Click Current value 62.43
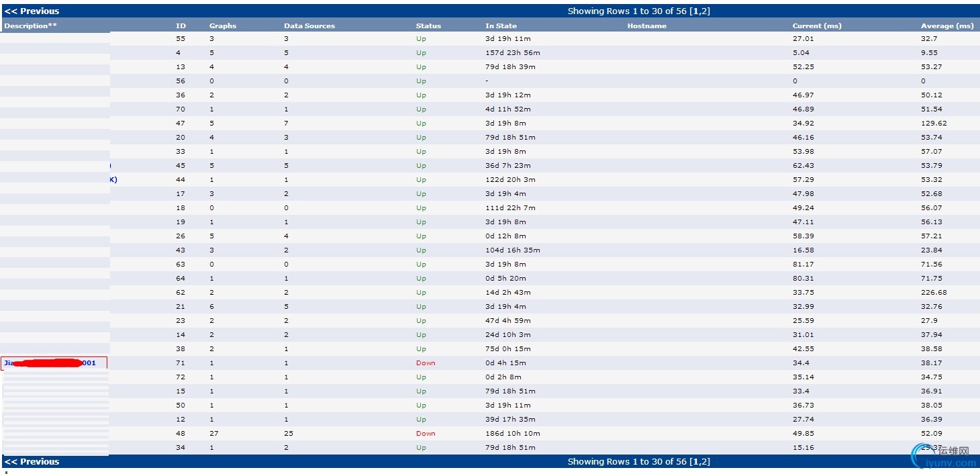980x474 pixels. 803,165
